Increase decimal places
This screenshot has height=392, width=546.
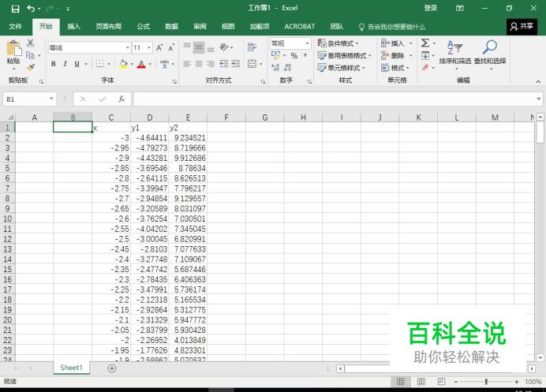click(x=275, y=68)
